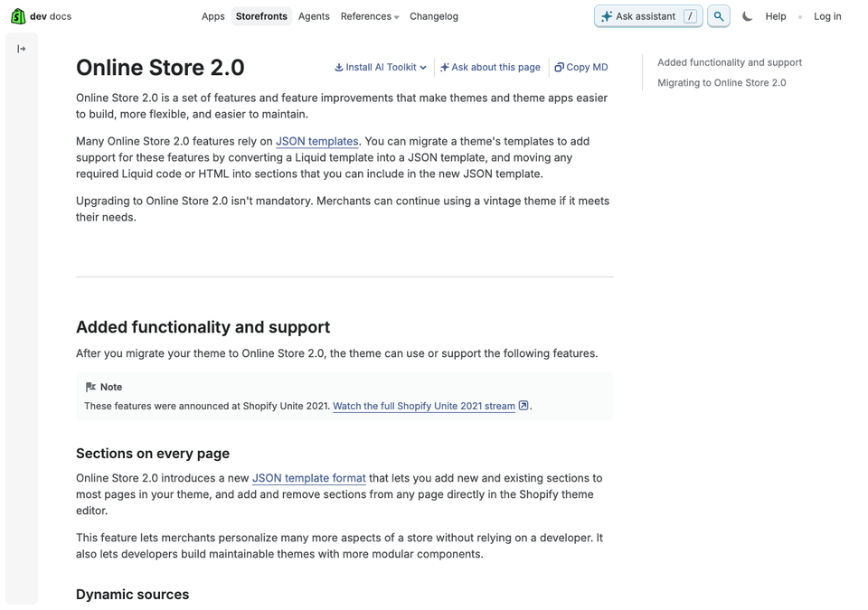Expand the sidebar with the arrow icon
868x610 pixels.
pyautogui.click(x=21, y=49)
